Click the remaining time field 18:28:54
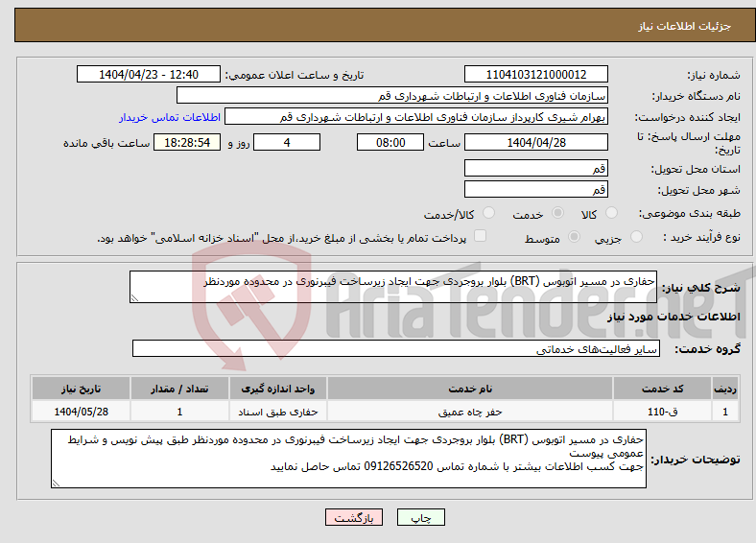 pos(187,142)
